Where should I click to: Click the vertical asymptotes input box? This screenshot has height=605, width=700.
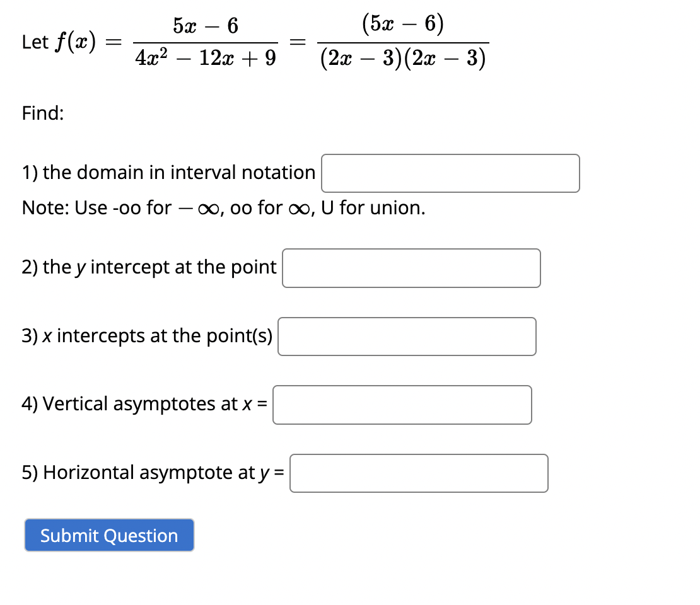point(402,405)
